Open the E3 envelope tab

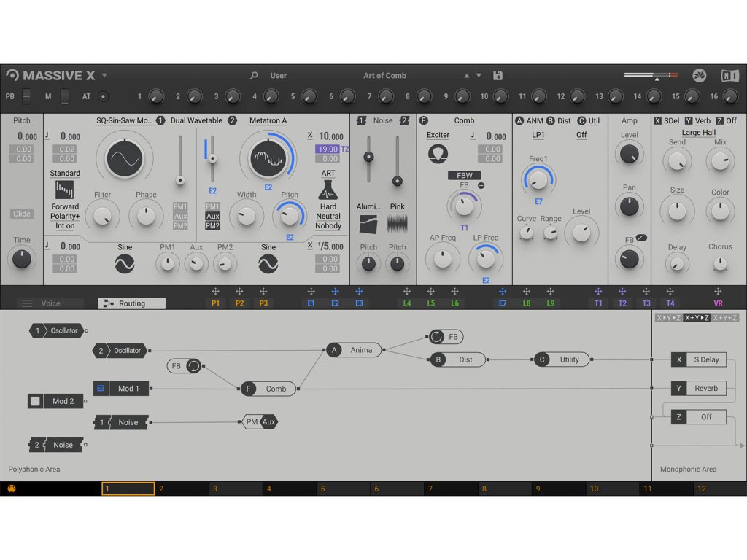359,303
